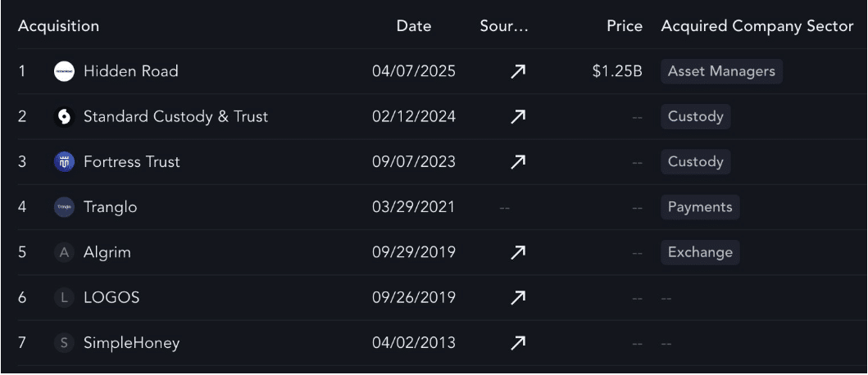
Task: Open the Tranglo acquisition link
Action: [x=110, y=207]
